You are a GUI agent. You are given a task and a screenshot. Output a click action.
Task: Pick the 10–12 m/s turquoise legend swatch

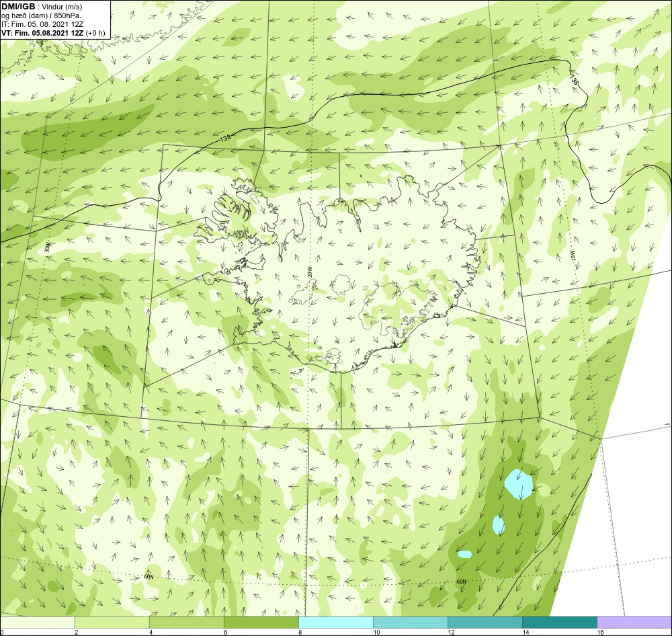point(411,623)
